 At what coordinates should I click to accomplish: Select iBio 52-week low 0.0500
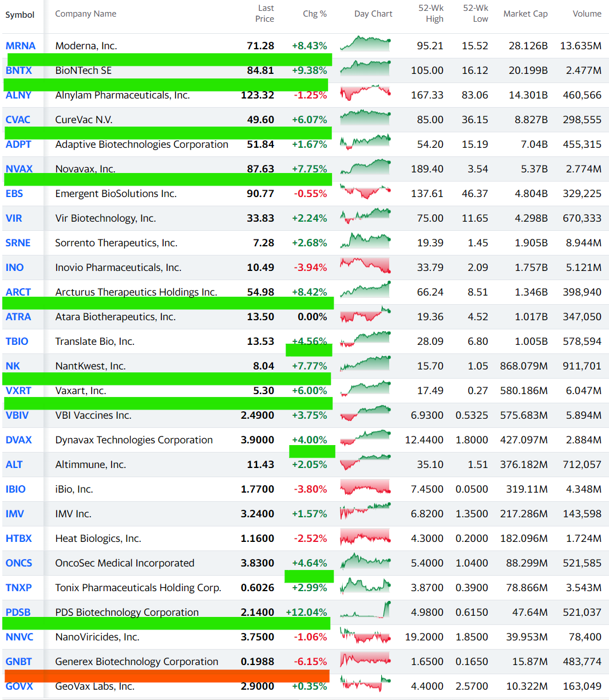point(472,489)
